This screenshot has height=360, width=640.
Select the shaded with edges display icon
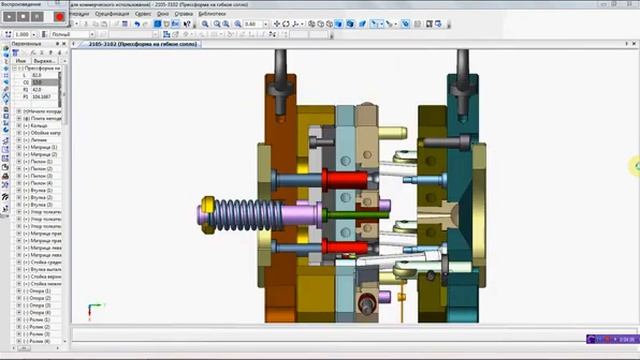350,24
